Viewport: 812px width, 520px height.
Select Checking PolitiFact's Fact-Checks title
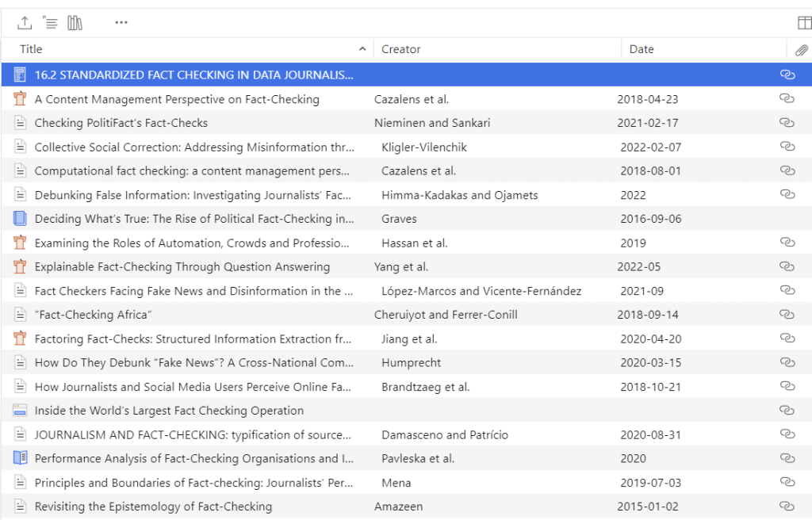point(121,123)
